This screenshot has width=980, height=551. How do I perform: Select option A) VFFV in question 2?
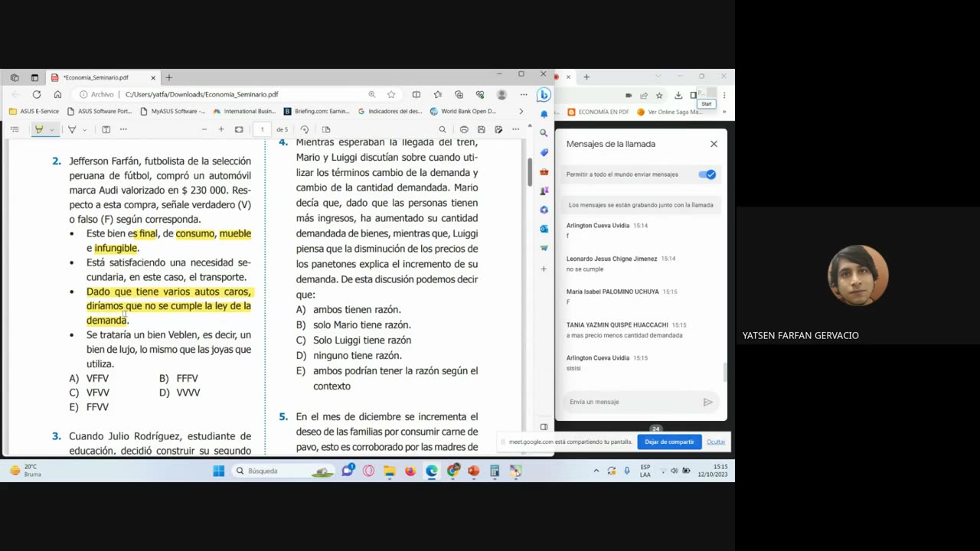point(90,378)
